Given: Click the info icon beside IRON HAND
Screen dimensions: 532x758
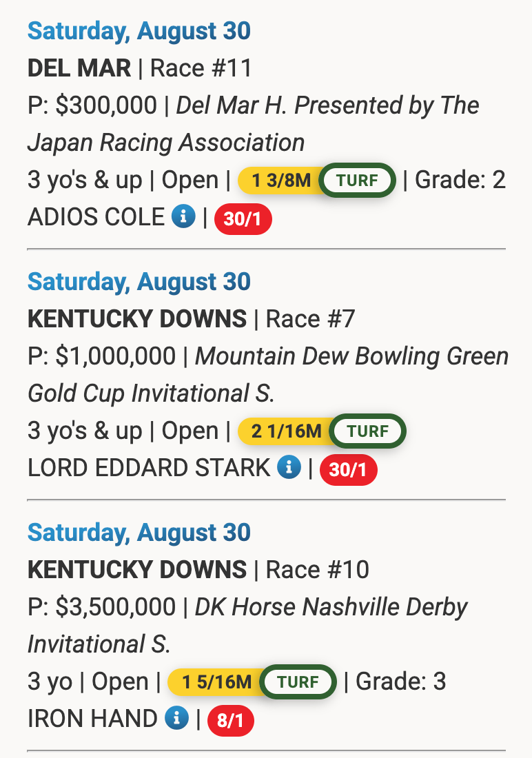Looking at the screenshot, I should point(176,719).
